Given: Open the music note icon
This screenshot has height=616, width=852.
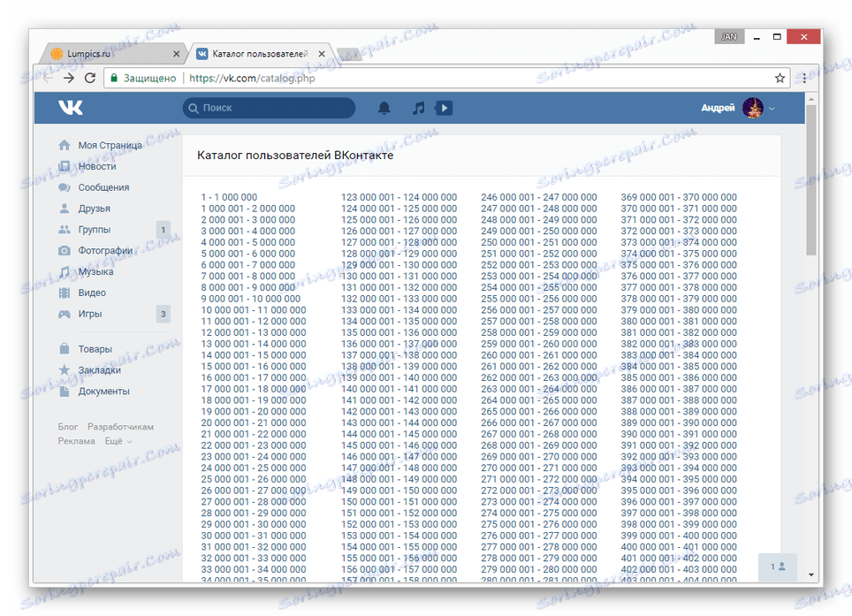Looking at the screenshot, I should pos(418,108).
